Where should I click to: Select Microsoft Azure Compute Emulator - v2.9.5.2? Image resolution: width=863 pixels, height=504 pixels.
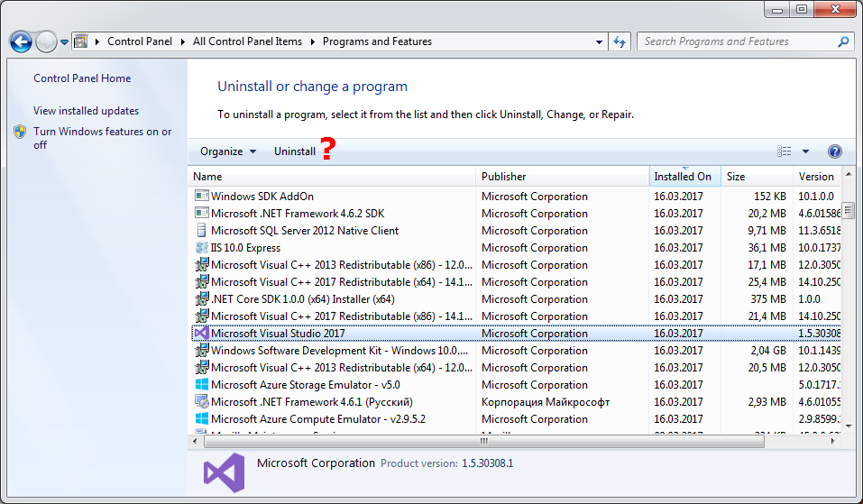click(x=318, y=418)
